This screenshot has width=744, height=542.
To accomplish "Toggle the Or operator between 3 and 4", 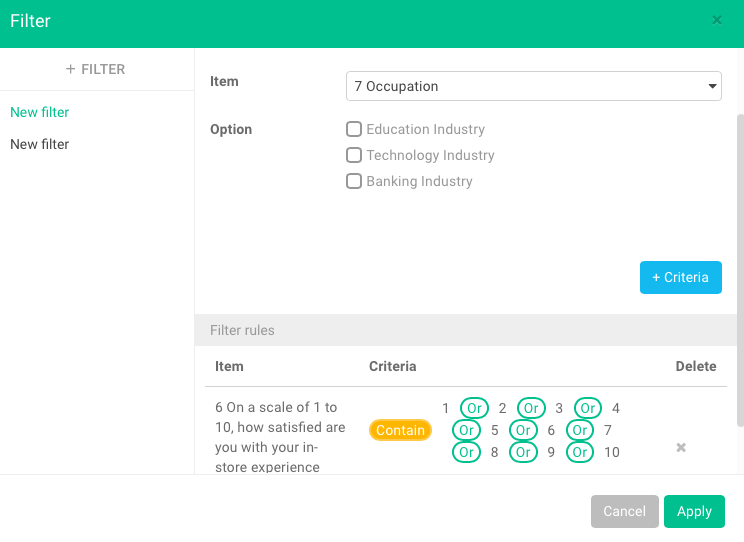I will [587, 408].
